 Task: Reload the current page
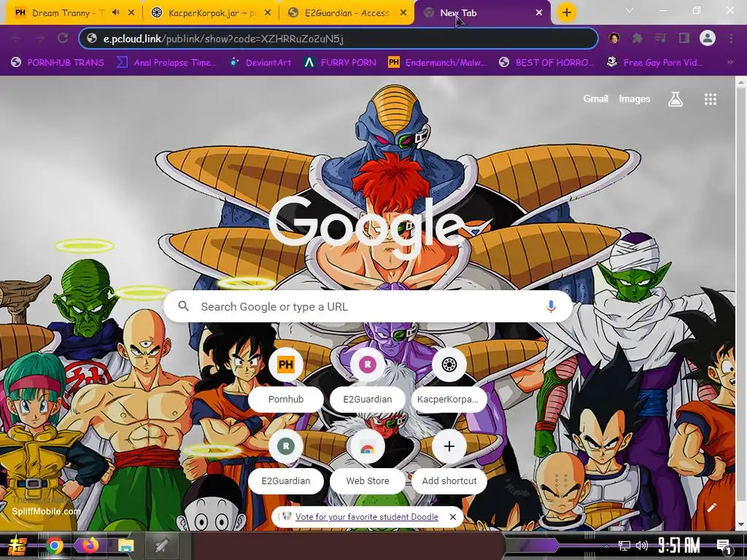[63, 39]
